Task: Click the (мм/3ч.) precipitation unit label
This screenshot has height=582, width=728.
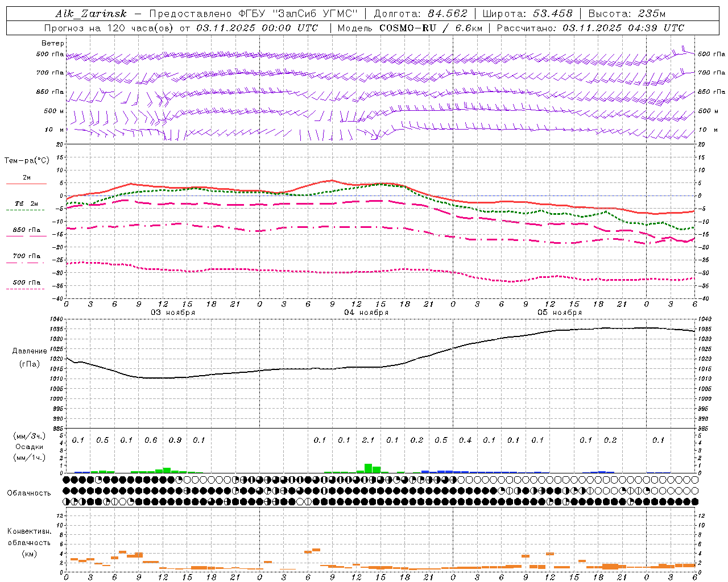Action: tap(30, 436)
